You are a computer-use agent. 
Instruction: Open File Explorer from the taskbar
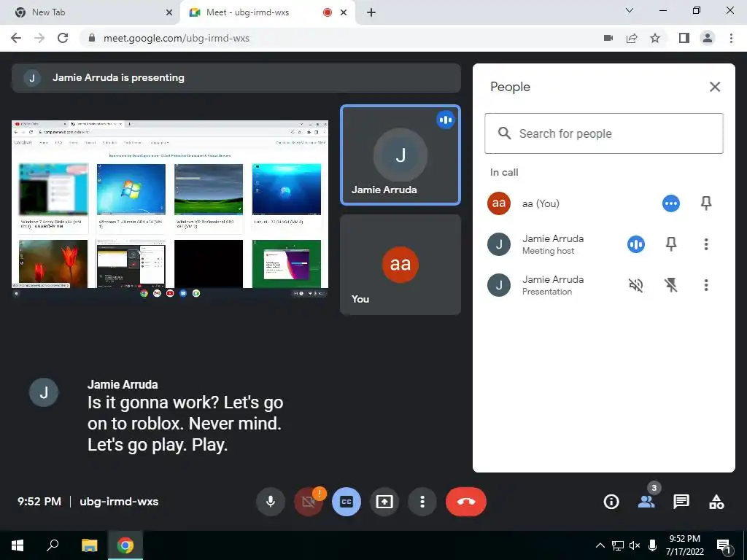coord(89,545)
